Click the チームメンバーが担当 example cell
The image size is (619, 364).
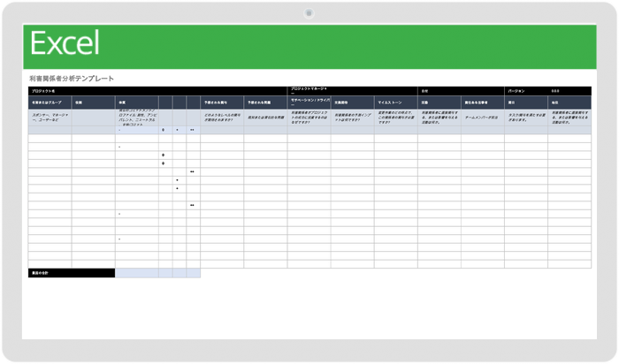[x=483, y=118]
